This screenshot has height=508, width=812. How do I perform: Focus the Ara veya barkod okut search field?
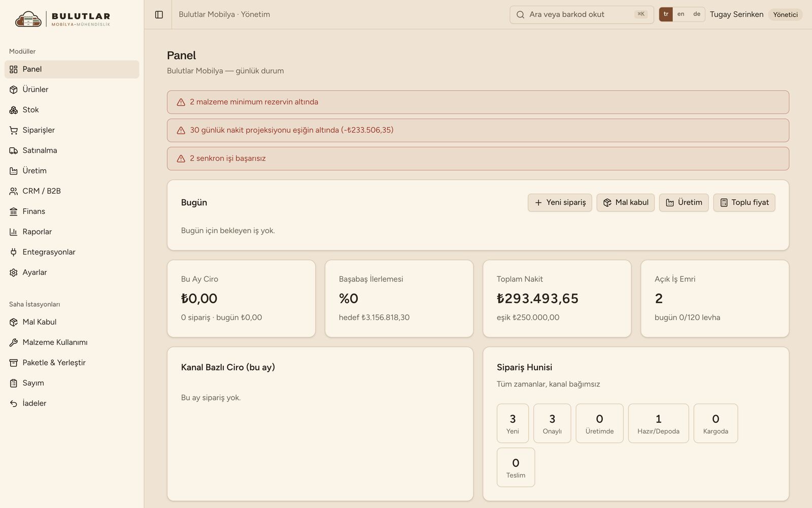point(582,15)
